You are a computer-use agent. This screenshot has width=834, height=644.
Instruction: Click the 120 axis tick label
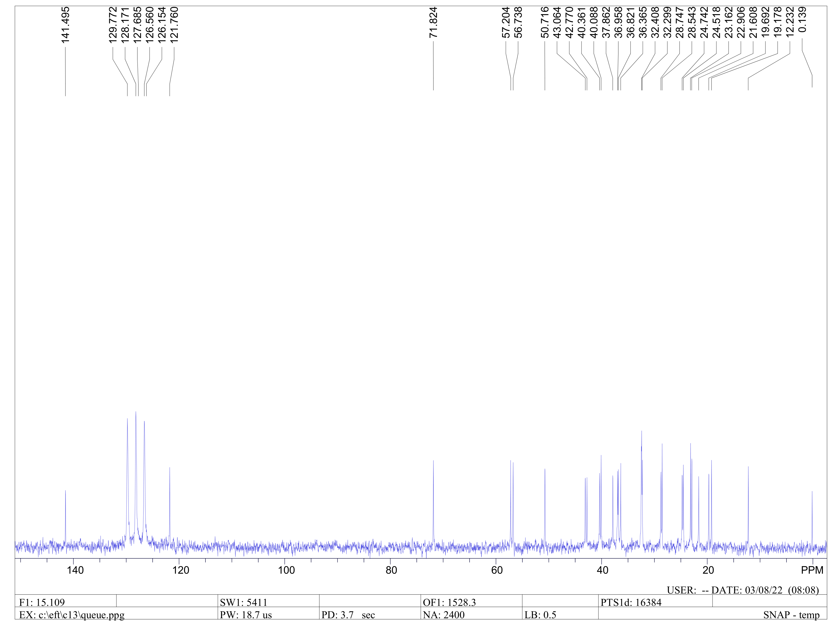click(181, 570)
